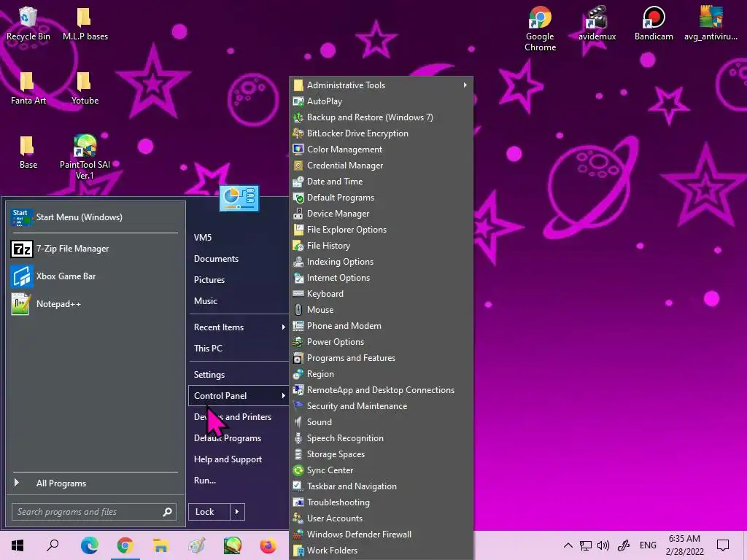The image size is (747, 560).
Task: Open Chrome from the taskbar
Action: [125, 545]
